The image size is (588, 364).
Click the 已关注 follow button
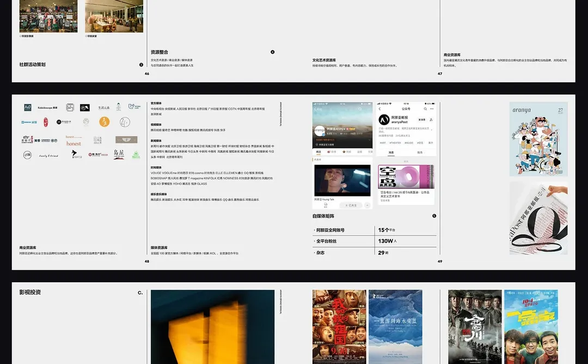(351, 206)
